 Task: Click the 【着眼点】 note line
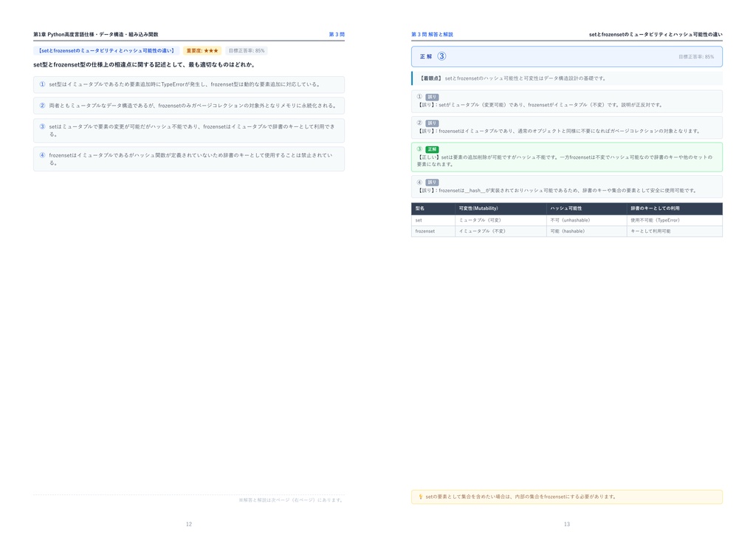567,78
